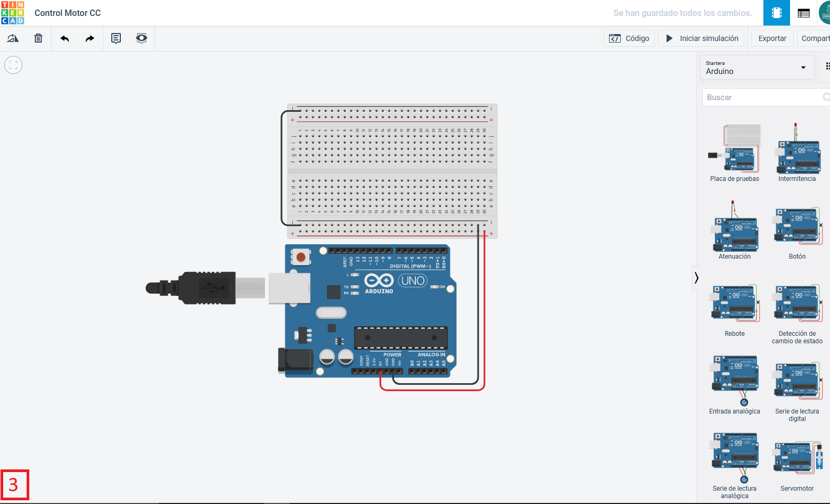Click the Arduino ATmega chip
Screen dimensions: 830x504
401,338
